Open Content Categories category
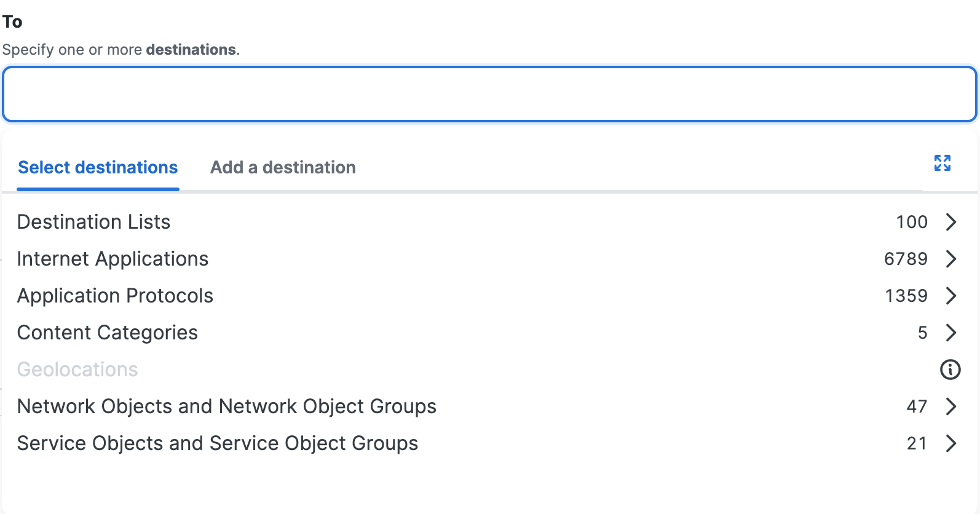The image size is (980, 514). click(489, 333)
